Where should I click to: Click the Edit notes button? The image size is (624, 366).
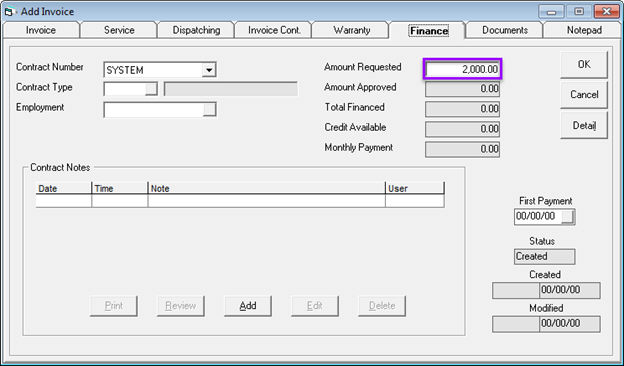click(x=315, y=306)
